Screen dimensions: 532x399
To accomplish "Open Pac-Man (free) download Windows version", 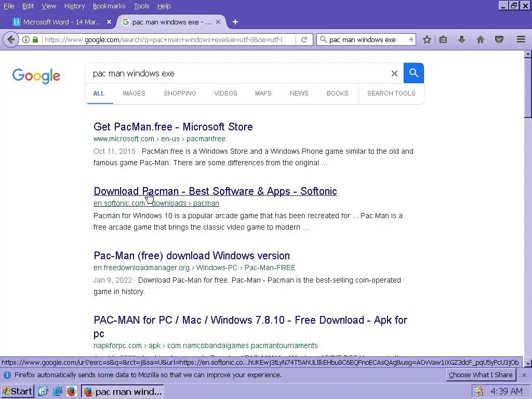I will (192, 256).
